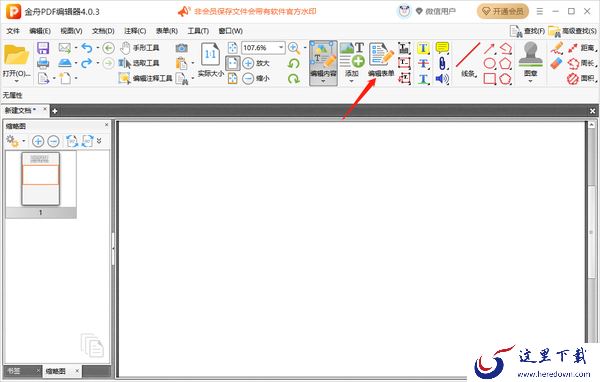Select the red arrow drawing tool
Image resolution: width=600 pixels, height=382 pixels.
(x=489, y=48)
